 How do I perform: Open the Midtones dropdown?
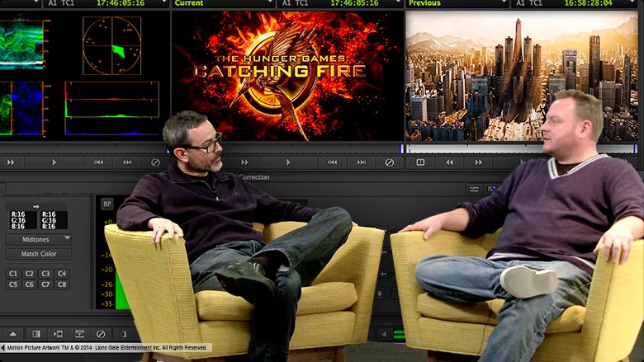pyautogui.click(x=39, y=239)
